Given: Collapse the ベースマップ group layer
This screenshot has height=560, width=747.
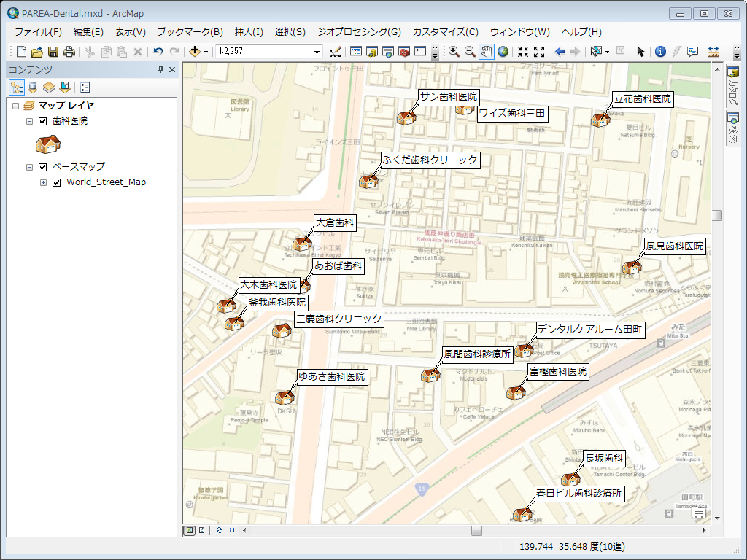Looking at the screenshot, I should pyautogui.click(x=29, y=167).
